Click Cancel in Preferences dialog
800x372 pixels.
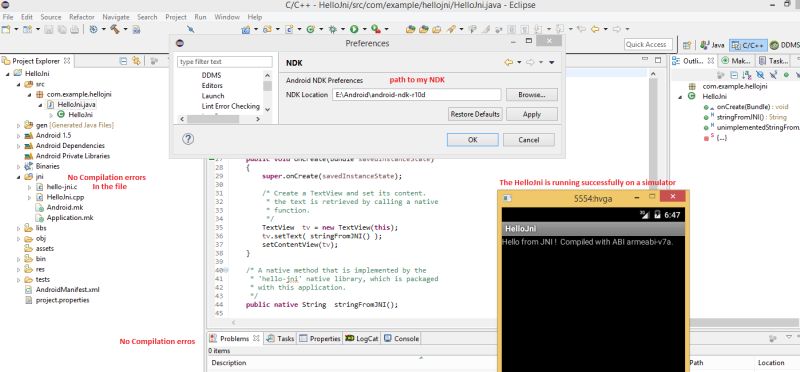pyautogui.click(x=529, y=140)
